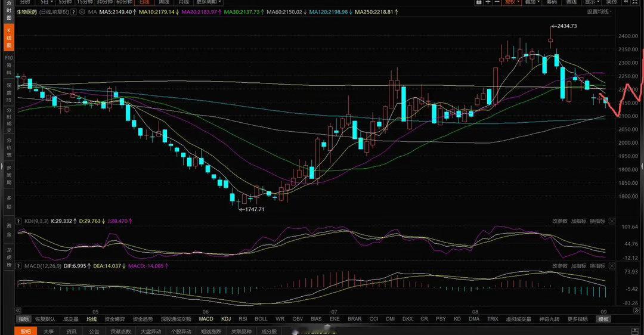The image size is (644, 335).
Task: Click the bottom-right corner panel icon
Action: click(635, 331)
